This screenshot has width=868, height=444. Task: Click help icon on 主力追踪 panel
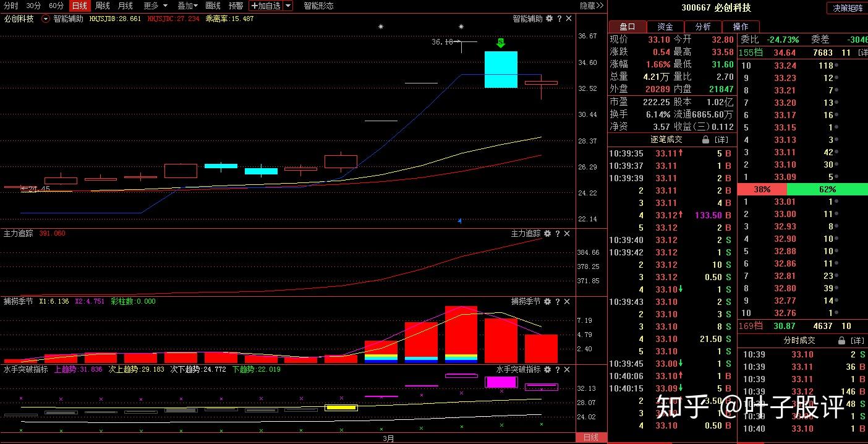point(558,234)
